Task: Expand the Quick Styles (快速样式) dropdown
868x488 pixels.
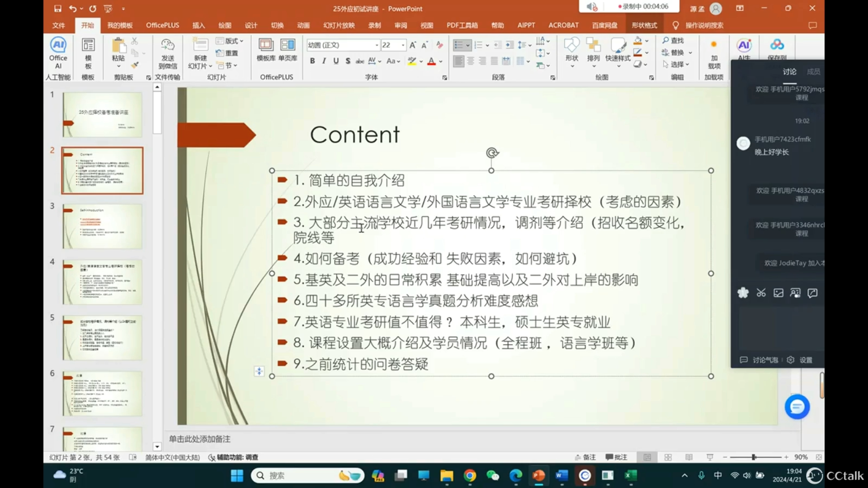Action: click(618, 66)
